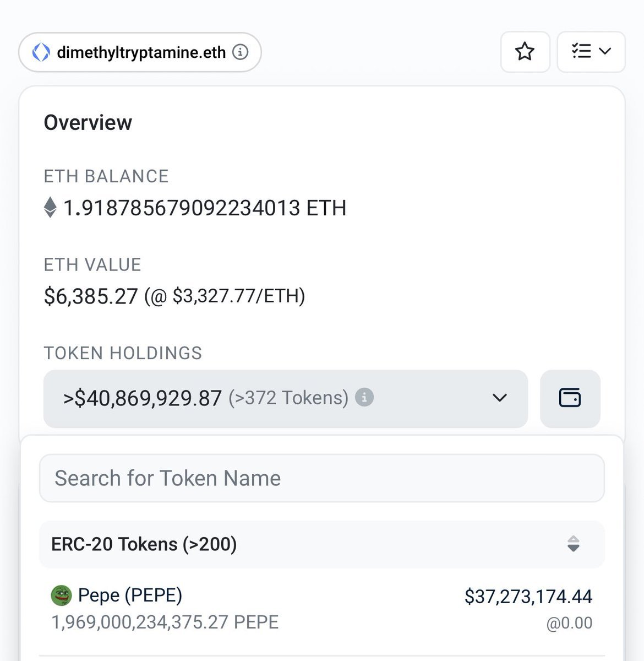The height and width of the screenshot is (661, 644).
Task: Click the $37,273,174.44 Pepe value
Action: (528, 597)
